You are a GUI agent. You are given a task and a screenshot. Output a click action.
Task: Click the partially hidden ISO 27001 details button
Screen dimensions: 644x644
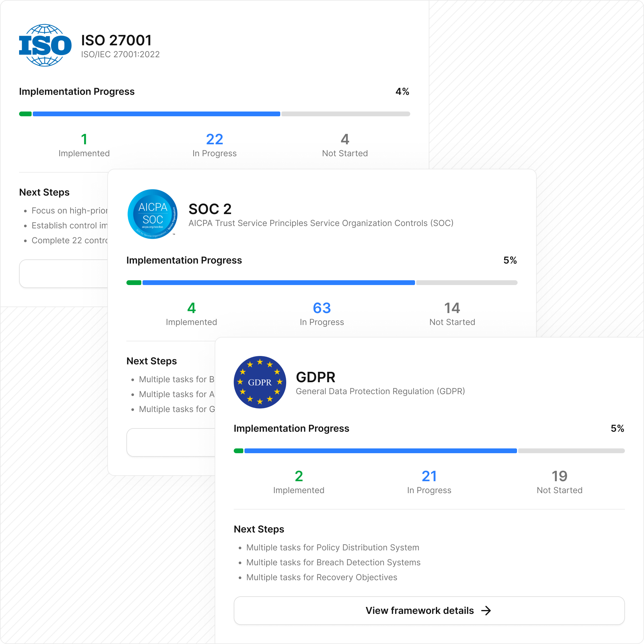click(63, 274)
